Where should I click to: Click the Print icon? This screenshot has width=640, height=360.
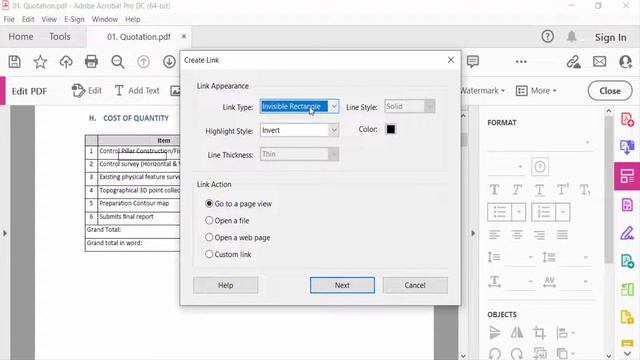point(91,62)
